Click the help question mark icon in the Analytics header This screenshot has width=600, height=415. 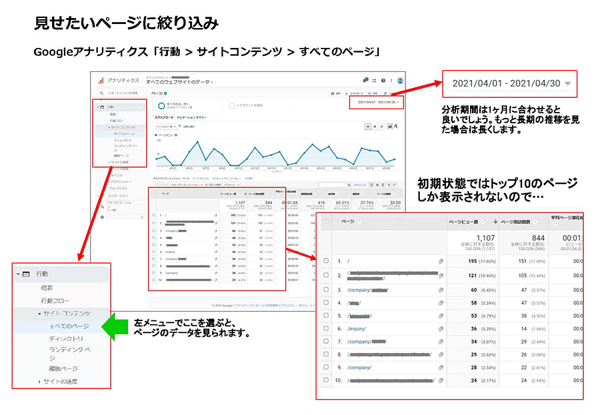coord(383,80)
